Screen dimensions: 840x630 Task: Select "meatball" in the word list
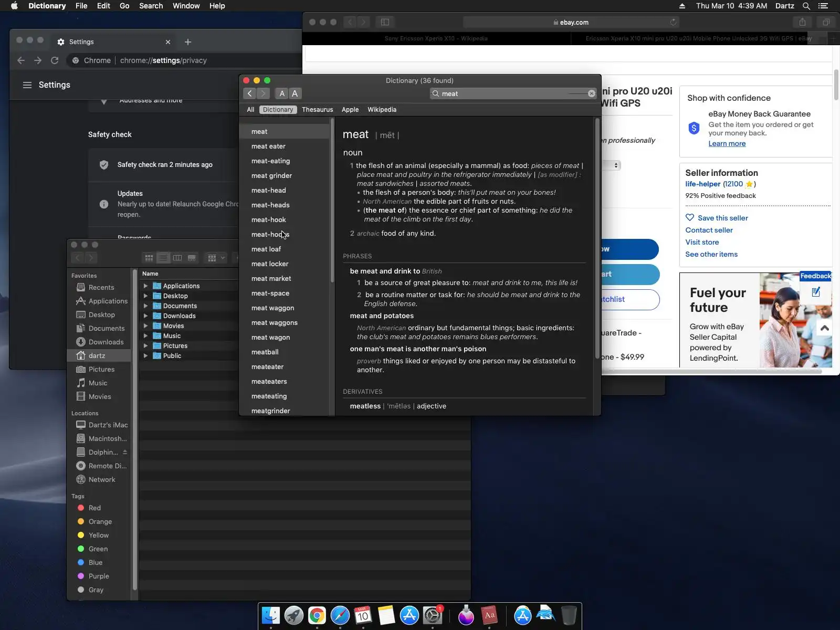point(285,352)
